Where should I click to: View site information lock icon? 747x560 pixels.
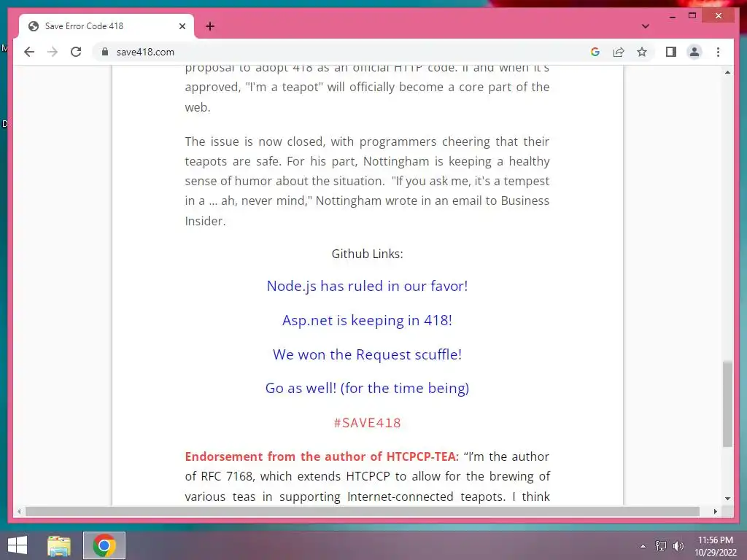105,52
